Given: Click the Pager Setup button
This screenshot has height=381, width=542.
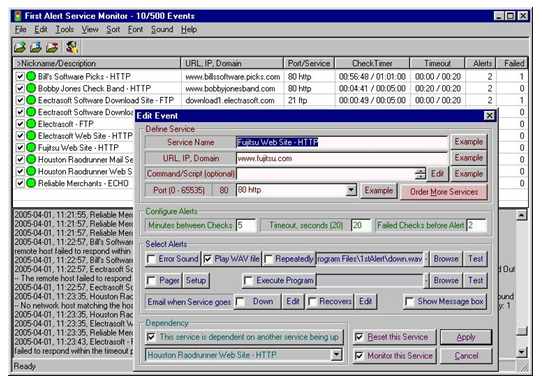Looking at the screenshot, I should (x=196, y=280).
